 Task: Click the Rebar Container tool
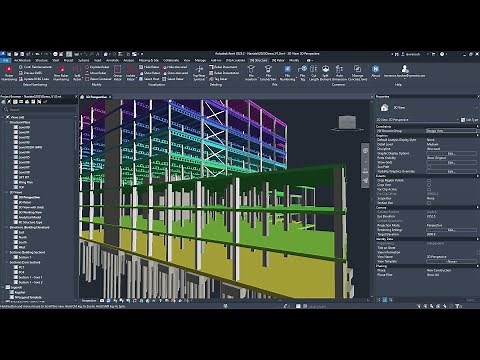[x=98, y=79]
